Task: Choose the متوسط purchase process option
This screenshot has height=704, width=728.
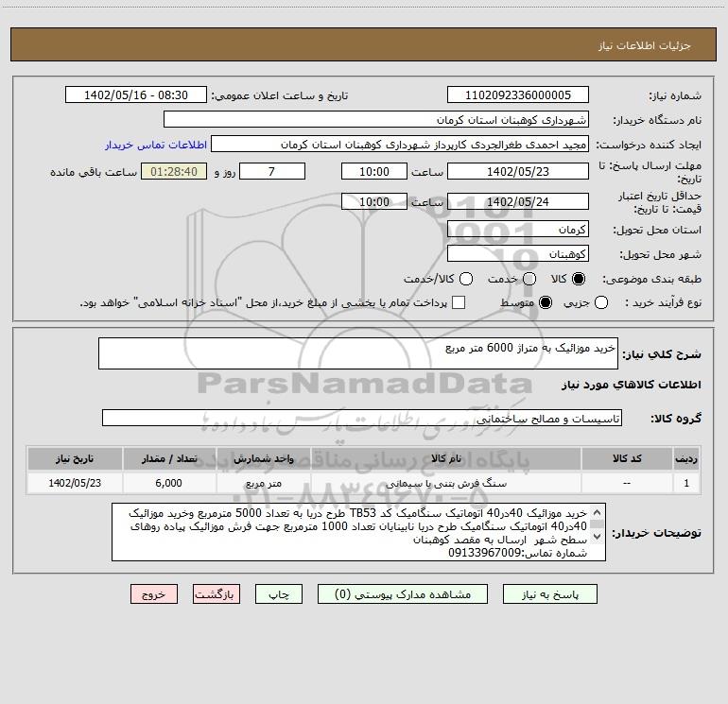Action: 546,302
